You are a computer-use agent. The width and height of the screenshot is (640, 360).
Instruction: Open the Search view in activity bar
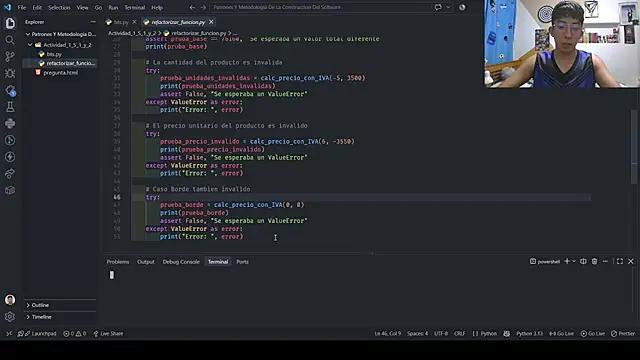(x=10, y=40)
